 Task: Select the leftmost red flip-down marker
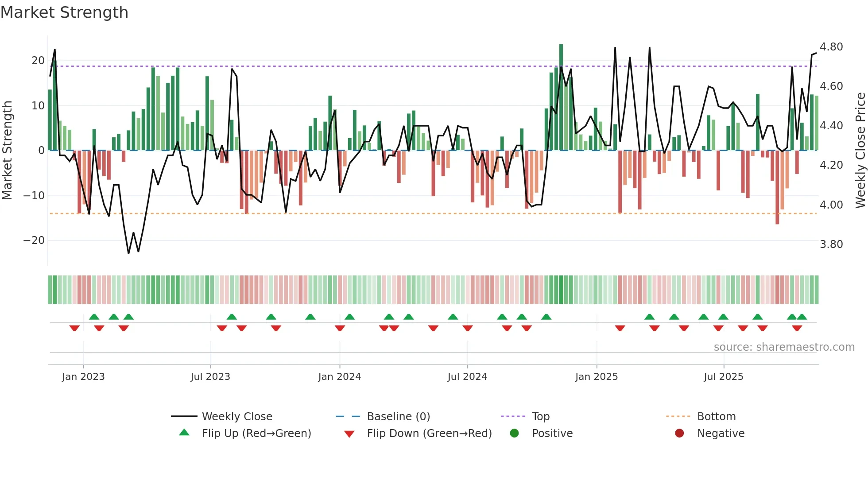[74, 328]
